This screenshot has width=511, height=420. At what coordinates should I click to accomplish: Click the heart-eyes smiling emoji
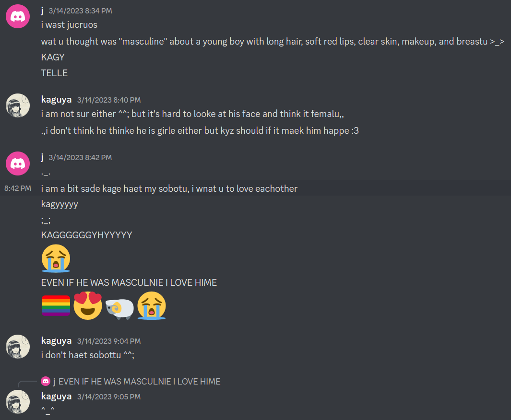coord(88,306)
